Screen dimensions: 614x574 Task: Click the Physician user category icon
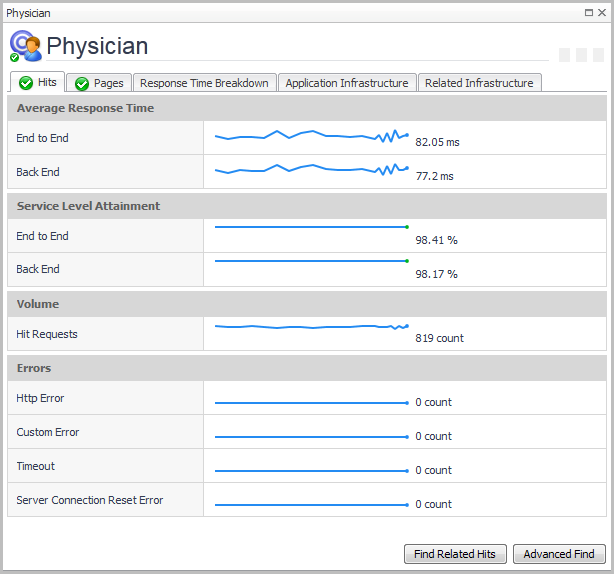click(x=25, y=46)
